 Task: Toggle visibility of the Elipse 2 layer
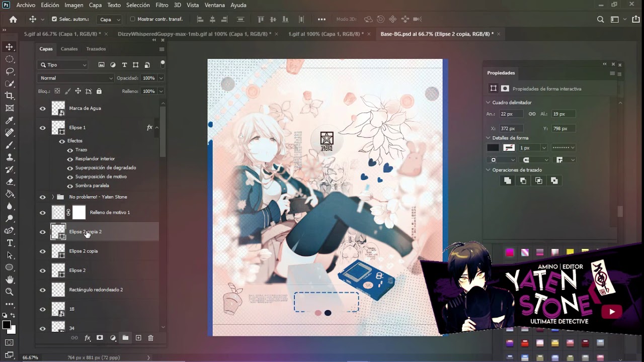point(43,270)
